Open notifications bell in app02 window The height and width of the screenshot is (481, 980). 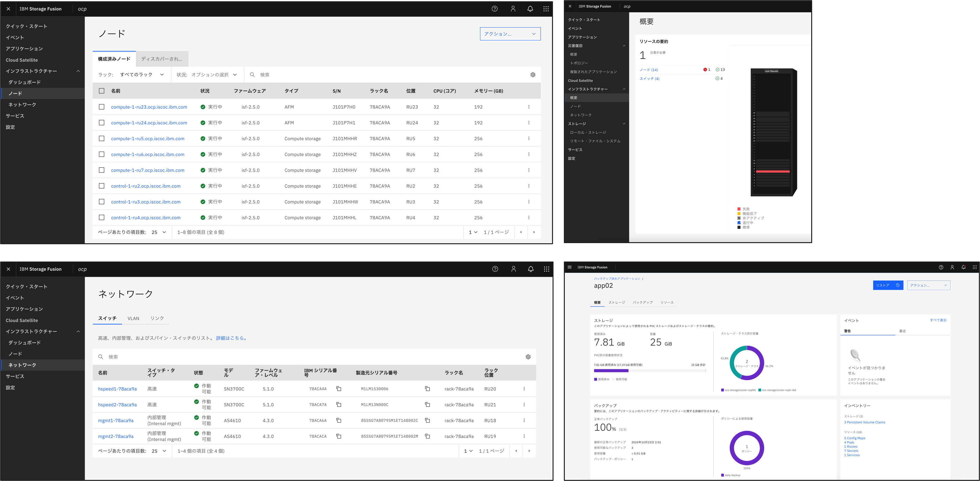pyautogui.click(x=963, y=267)
